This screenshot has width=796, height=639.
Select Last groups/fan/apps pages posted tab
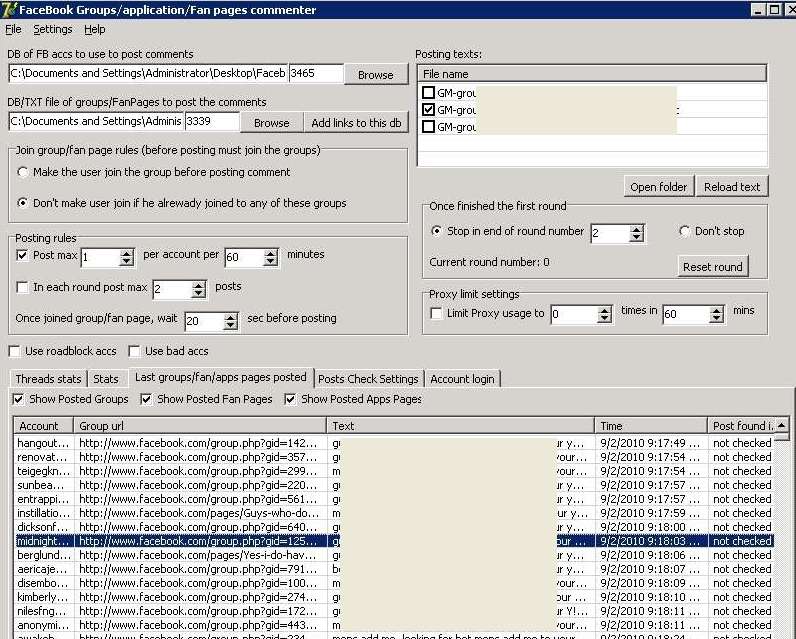pos(221,377)
